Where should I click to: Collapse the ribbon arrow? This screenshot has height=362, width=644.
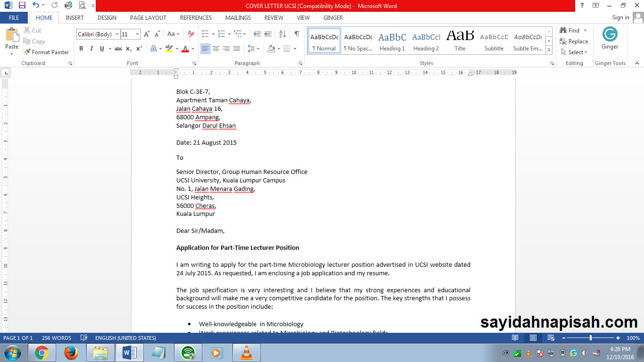637,63
